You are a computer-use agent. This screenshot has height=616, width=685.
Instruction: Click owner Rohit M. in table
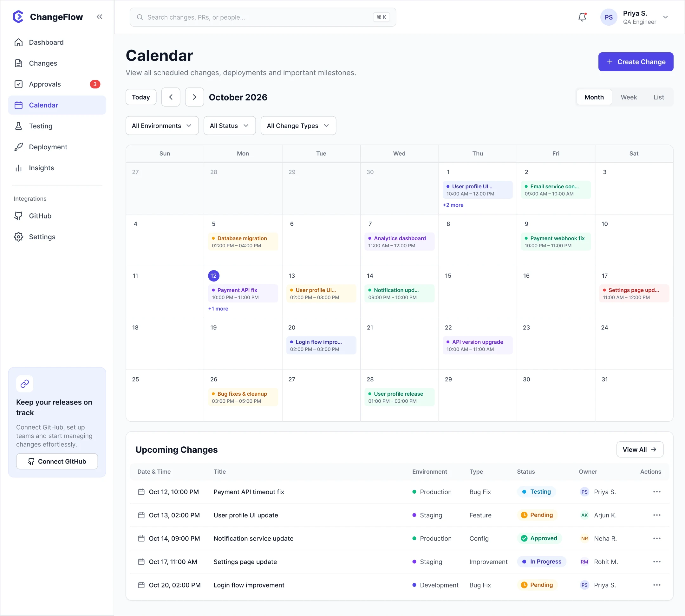point(599,562)
